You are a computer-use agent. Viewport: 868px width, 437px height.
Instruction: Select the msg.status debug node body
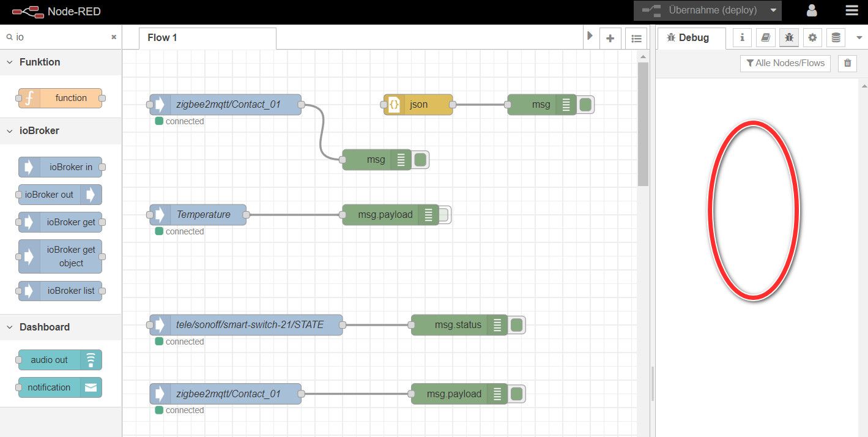click(458, 325)
